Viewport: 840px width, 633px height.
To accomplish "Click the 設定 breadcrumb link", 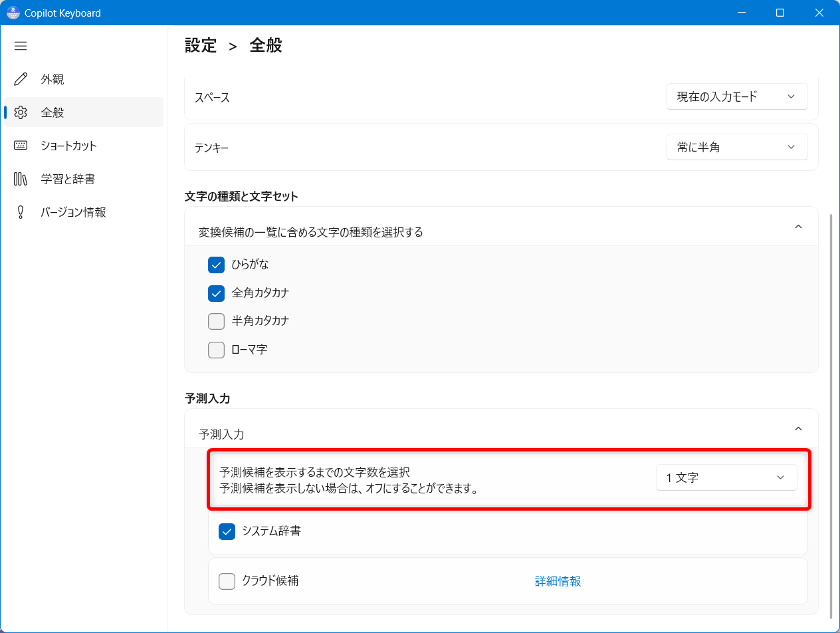I will (201, 45).
